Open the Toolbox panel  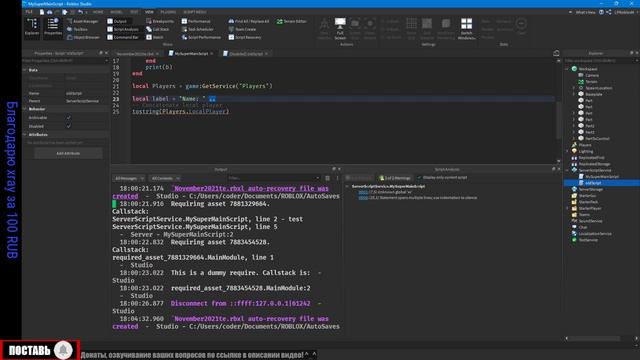(78, 29)
